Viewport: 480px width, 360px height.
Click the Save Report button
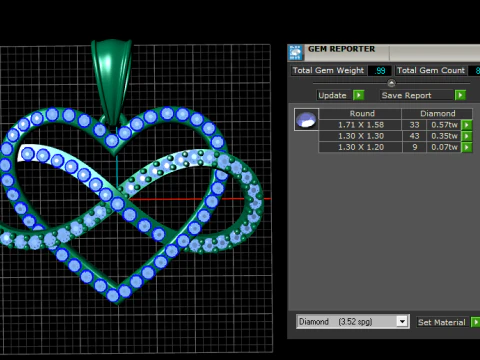pos(417,95)
